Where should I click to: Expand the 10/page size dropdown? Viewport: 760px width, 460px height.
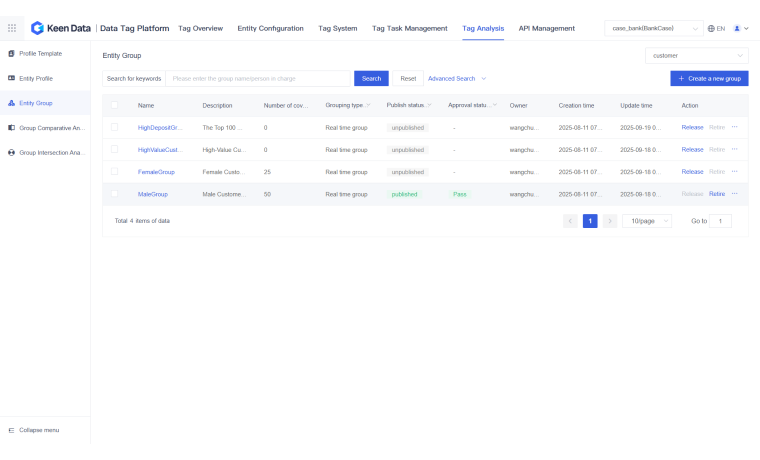pos(646,221)
